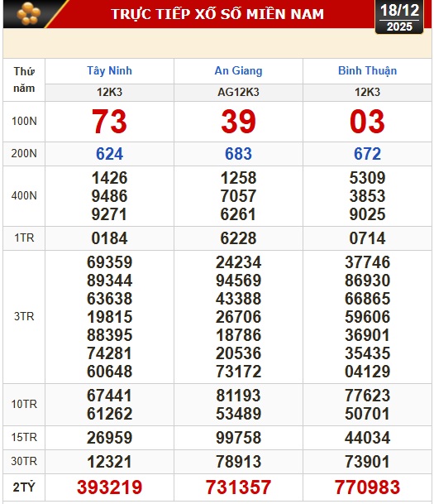Select the 3TR number 60648
The image size is (434, 504).
109,372
